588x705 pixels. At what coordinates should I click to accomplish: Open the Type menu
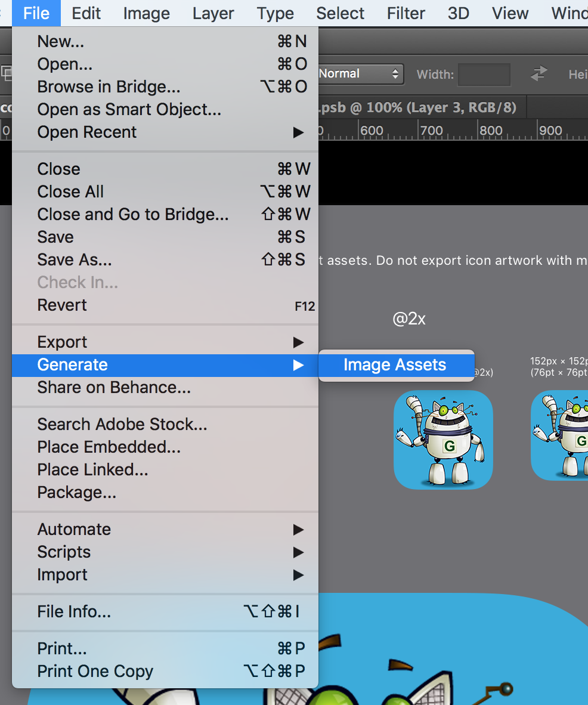275,13
